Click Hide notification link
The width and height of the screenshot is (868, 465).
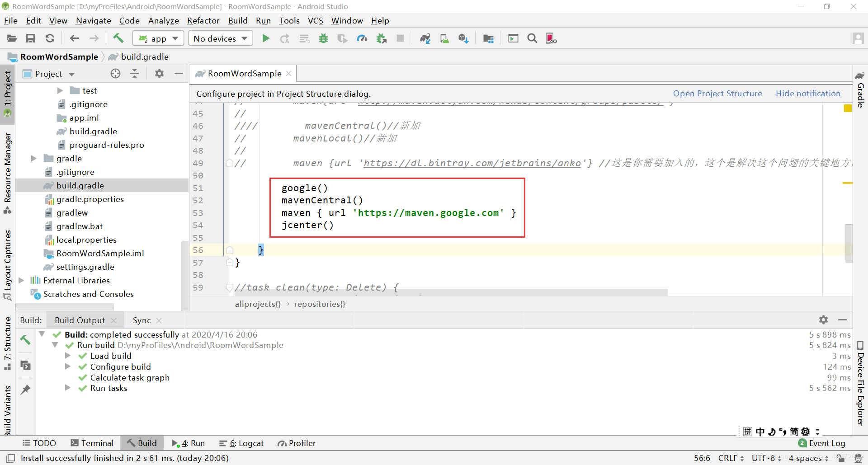point(808,94)
